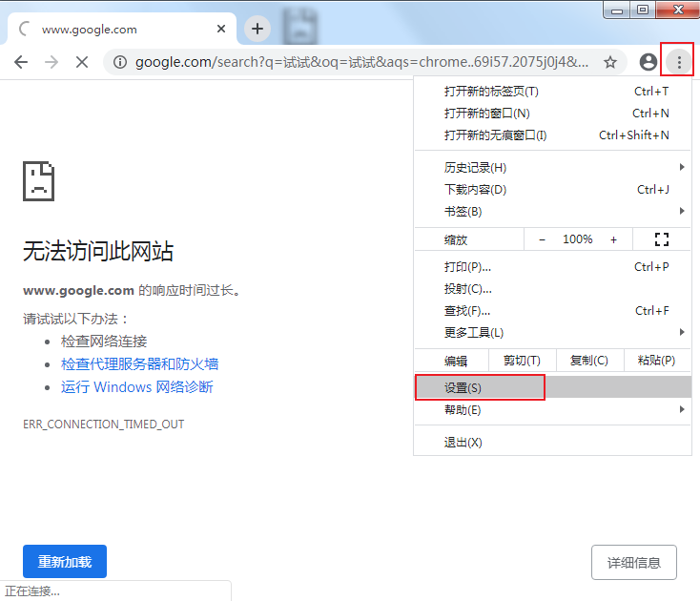Screen dimensions: 700x601
Task: Click the 详细信息 details button
Action: [x=634, y=562]
